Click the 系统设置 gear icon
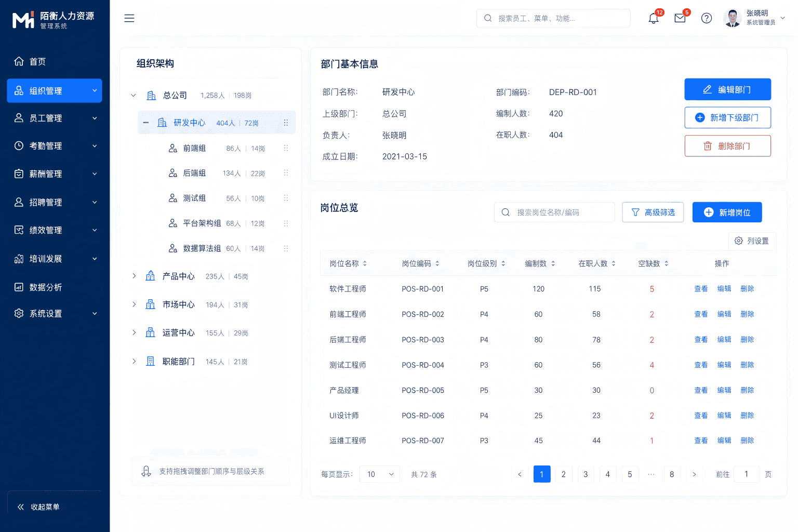Viewport: 798px width, 532px height. click(19, 313)
